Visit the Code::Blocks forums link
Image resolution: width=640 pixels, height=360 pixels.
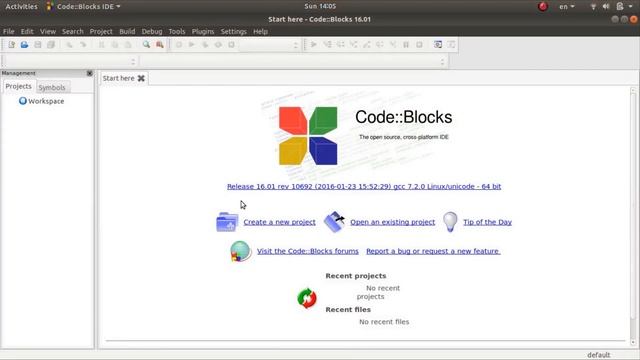coord(308,251)
